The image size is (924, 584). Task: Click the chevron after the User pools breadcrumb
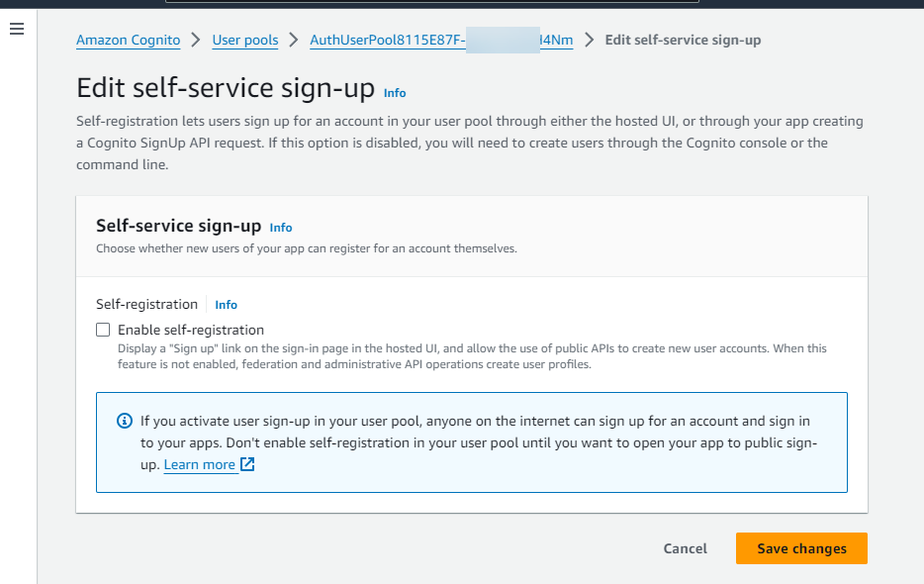pyautogui.click(x=294, y=40)
